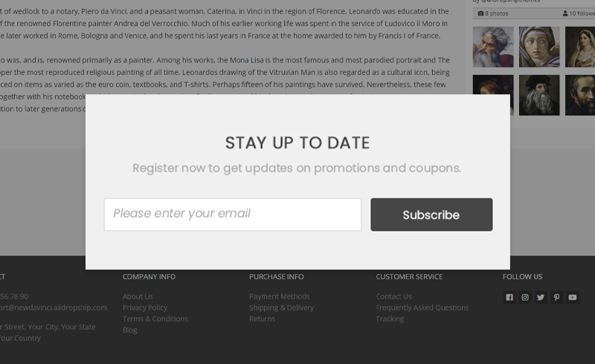
Task: Open Frequently Asked Questions link
Action: 422,308
